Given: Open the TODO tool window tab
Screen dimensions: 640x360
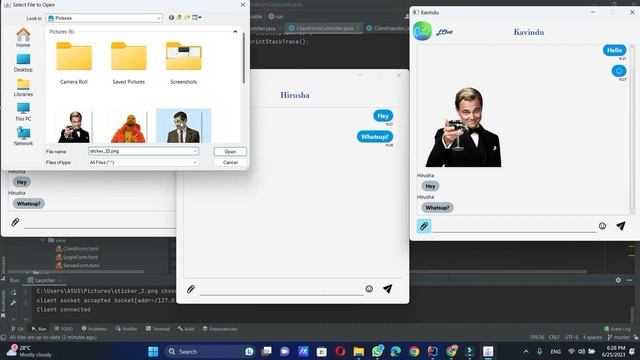Looking at the screenshot, I should [x=63, y=329].
